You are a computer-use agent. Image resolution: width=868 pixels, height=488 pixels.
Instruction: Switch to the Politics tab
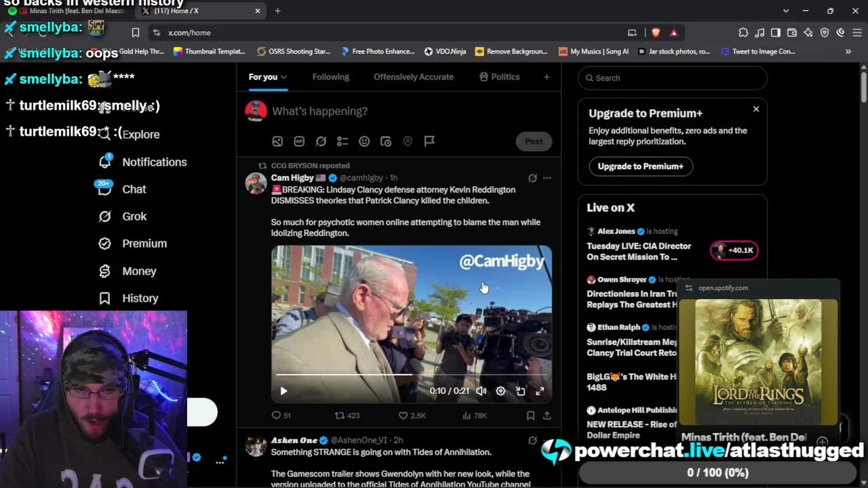point(499,77)
